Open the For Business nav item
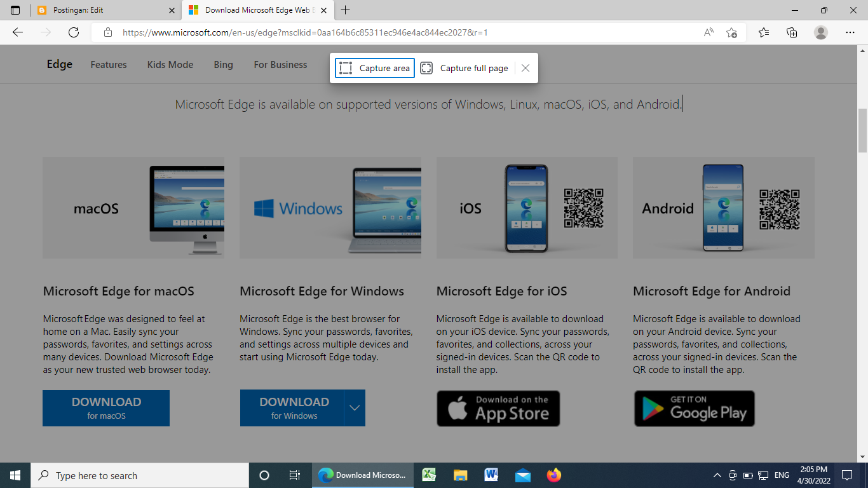 280,65
